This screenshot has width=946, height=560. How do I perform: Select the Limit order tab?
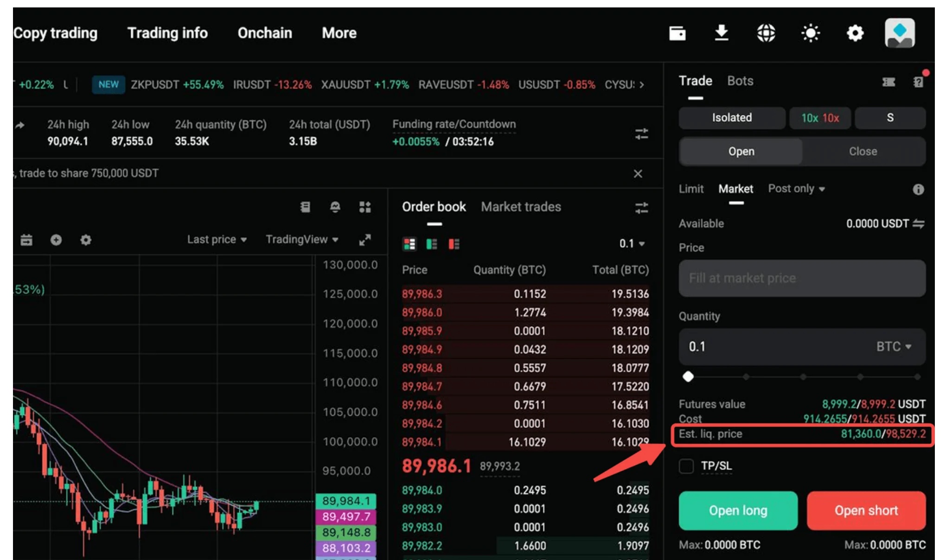691,189
